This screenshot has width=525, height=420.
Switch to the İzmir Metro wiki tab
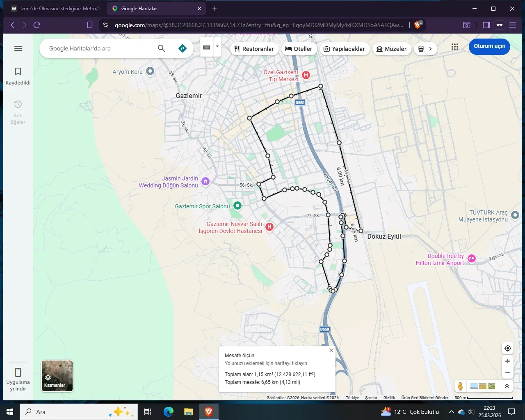(55, 9)
